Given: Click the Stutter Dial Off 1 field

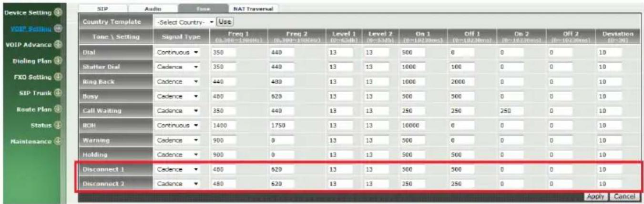Looking at the screenshot, I should [x=462, y=67].
